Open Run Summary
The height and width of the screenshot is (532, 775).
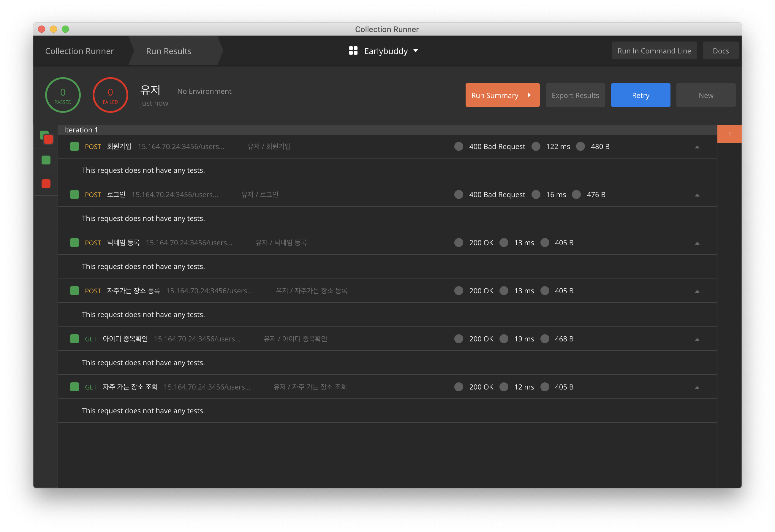coord(502,95)
